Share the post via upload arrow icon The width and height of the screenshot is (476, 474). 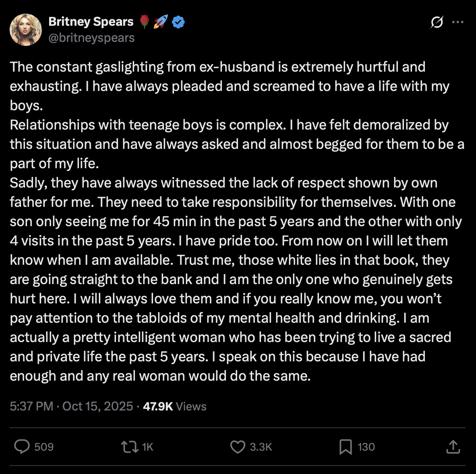[453, 447]
